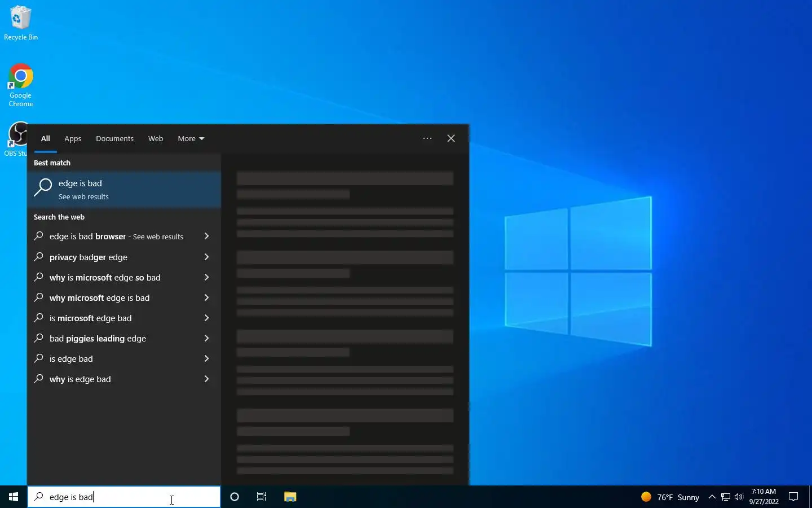The image size is (812, 508).
Task: Expand chevron for 'why is microsoft edge so bad'
Action: (x=206, y=277)
